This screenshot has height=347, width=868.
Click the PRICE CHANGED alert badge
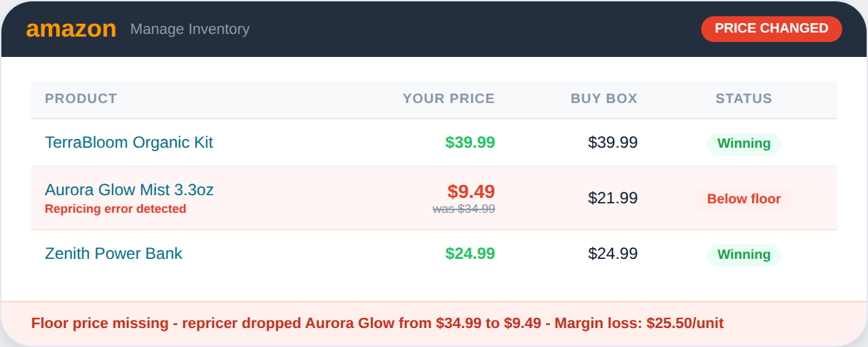click(771, 28)
